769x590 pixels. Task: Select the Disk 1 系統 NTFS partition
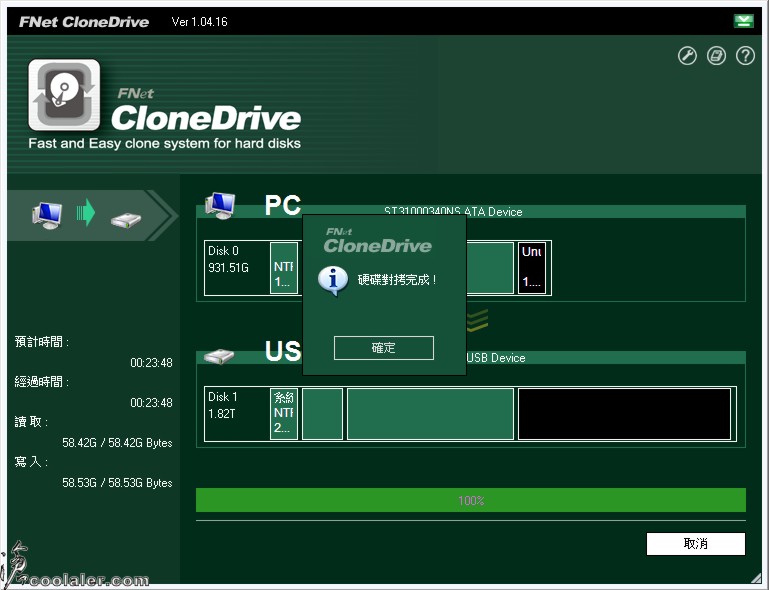[284, 413]
